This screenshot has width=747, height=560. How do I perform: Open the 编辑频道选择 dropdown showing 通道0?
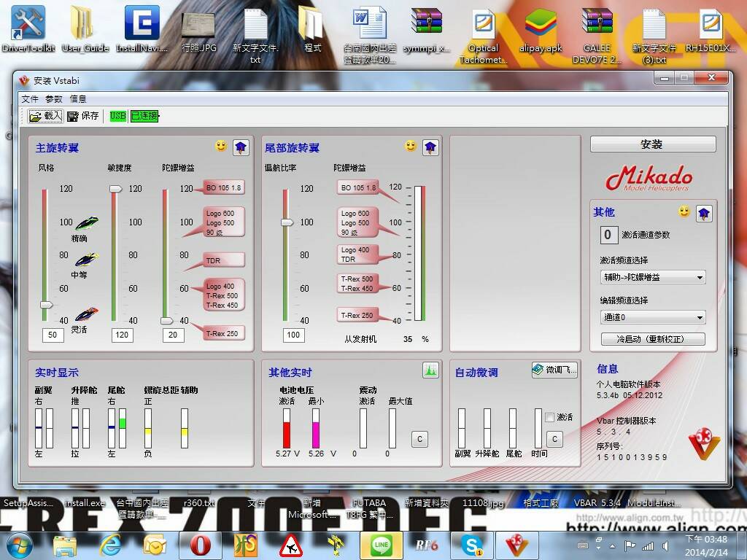coord(653,317)
